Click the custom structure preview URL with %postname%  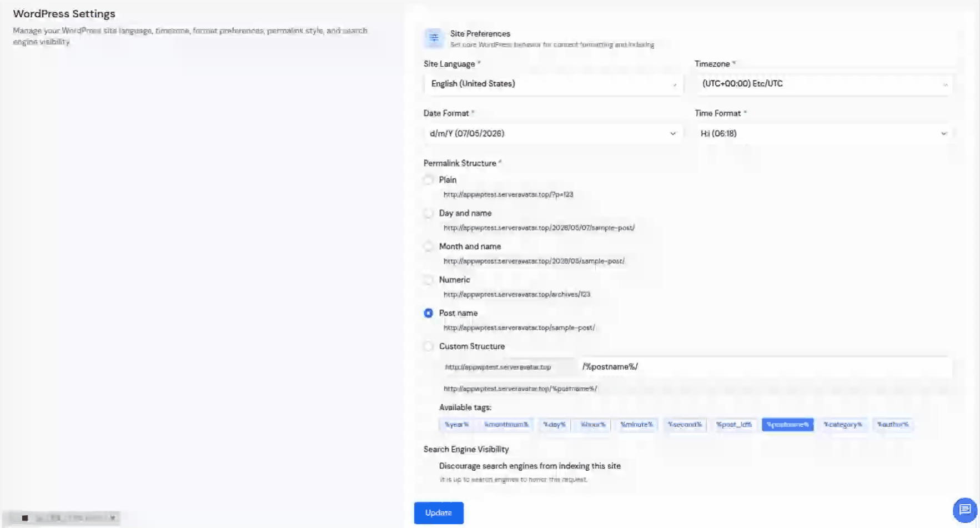[x=520, y=389]
